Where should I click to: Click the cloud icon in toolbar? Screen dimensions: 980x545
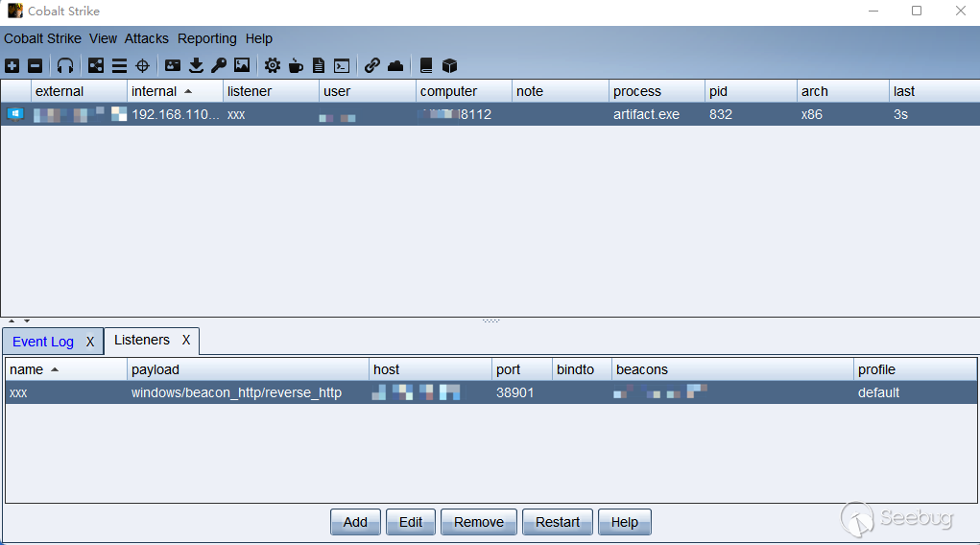395,66
